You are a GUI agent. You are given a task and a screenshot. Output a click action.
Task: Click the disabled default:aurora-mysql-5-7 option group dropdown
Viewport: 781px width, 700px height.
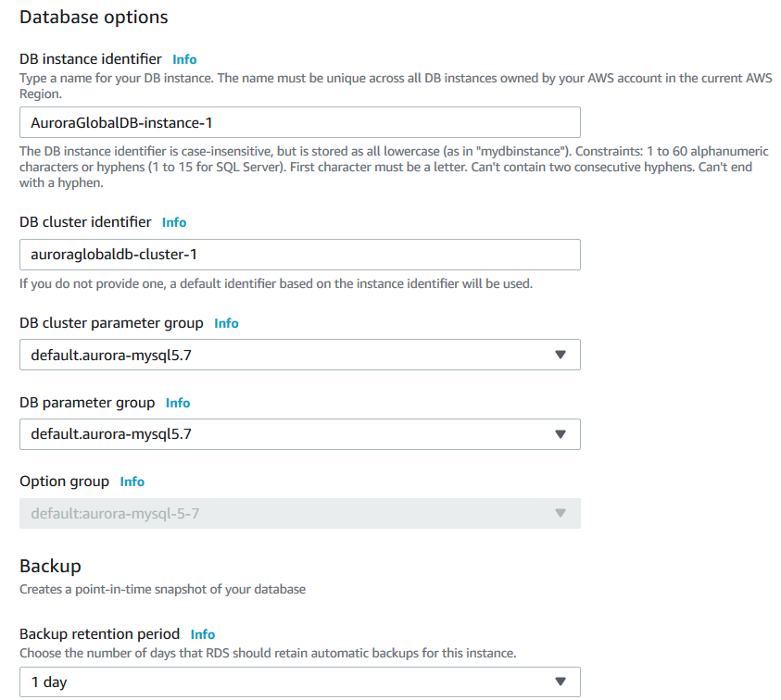(x=299, y=513)
